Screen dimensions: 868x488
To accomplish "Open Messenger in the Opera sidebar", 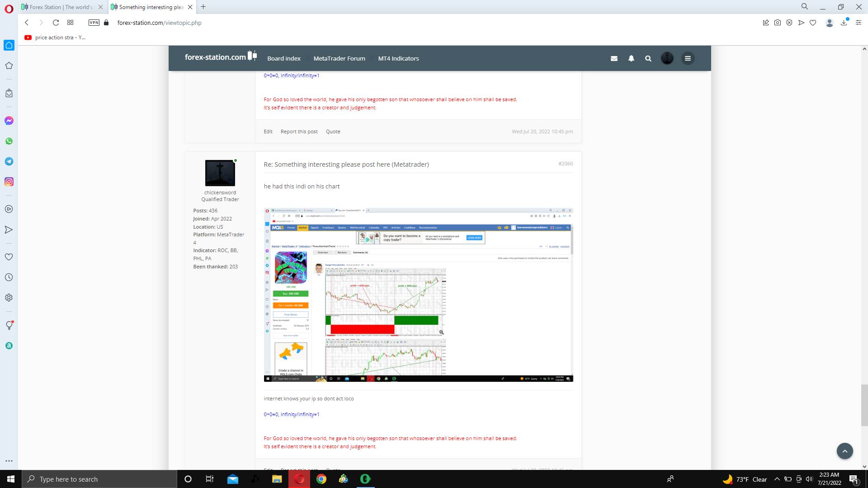I will coord(9,121).
